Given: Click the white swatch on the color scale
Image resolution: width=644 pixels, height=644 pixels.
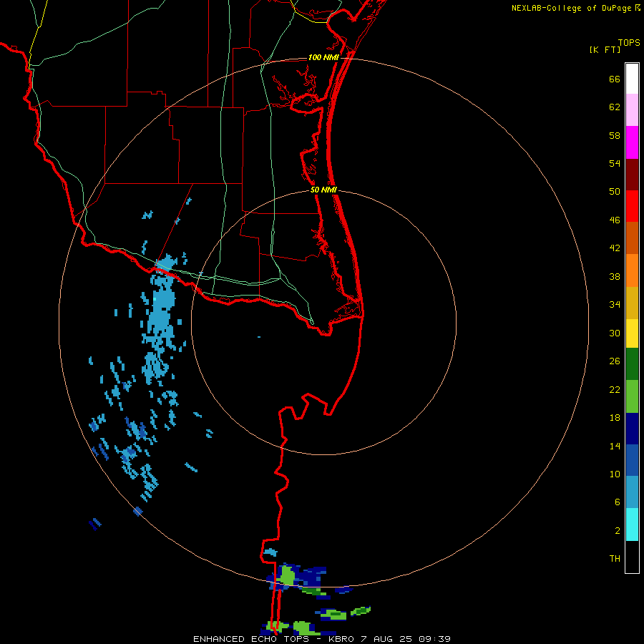Looking at the screenshot, I should 632,79.
